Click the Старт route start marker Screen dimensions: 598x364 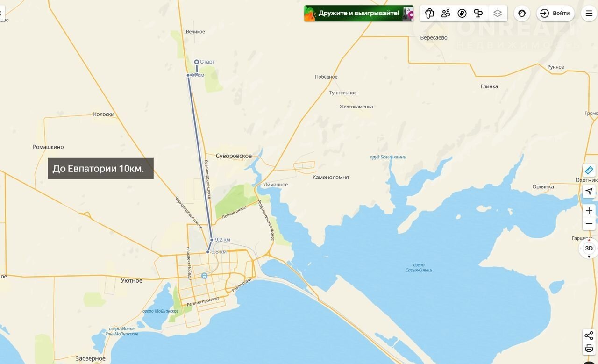coord(197,62)
